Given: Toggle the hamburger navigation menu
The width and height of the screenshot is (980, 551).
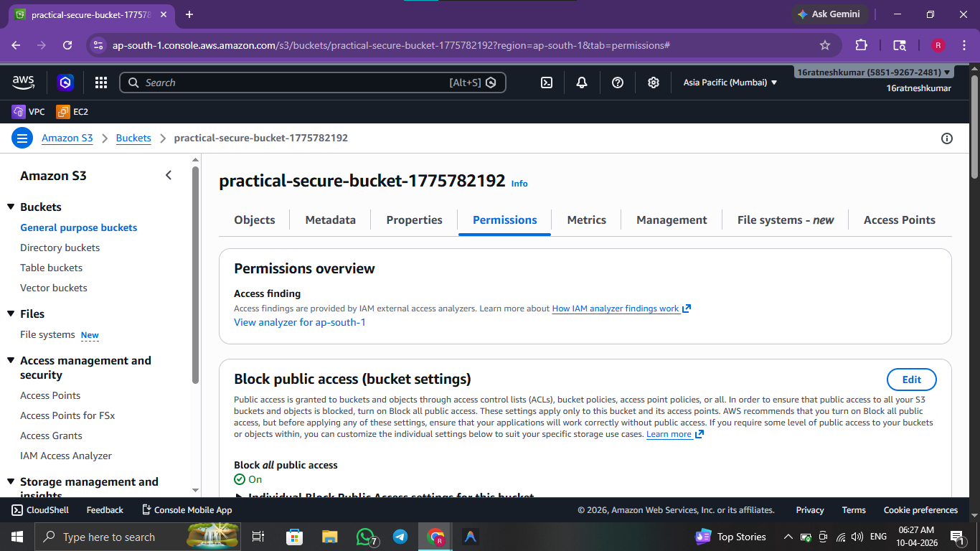Looking at the screenshot, I should pyautogui.click(x=22, y=138).
